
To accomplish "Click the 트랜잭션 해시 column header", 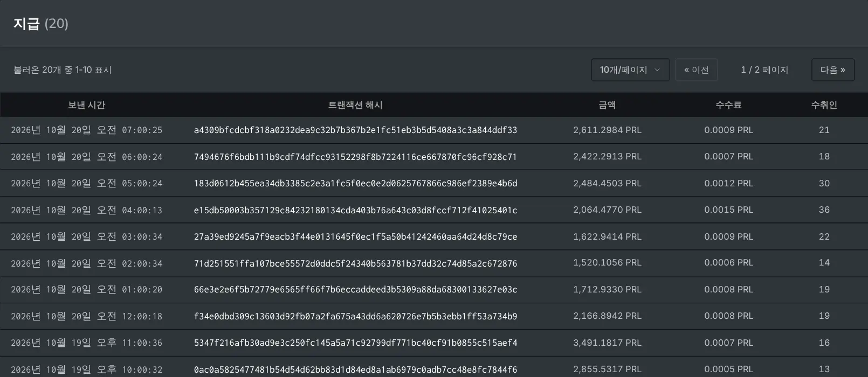I will pyautogui.click(x=355, y=105).
